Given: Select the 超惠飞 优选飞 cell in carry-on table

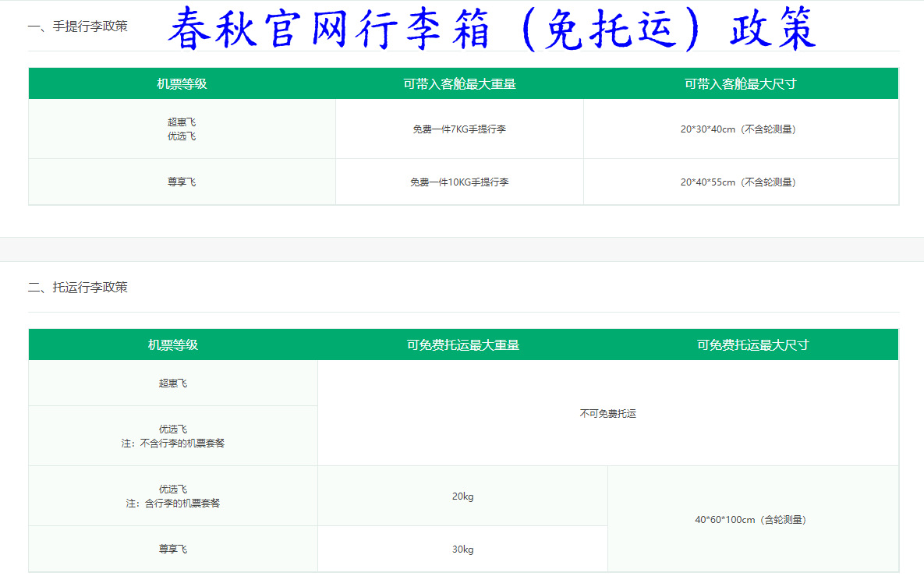Looking at the screenshot, I should pos(182,129).
